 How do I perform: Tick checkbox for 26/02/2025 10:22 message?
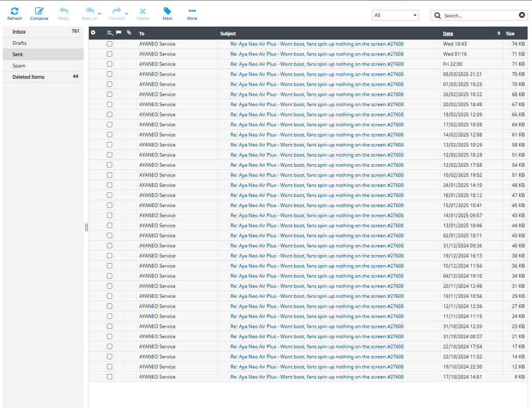(110, 94)
